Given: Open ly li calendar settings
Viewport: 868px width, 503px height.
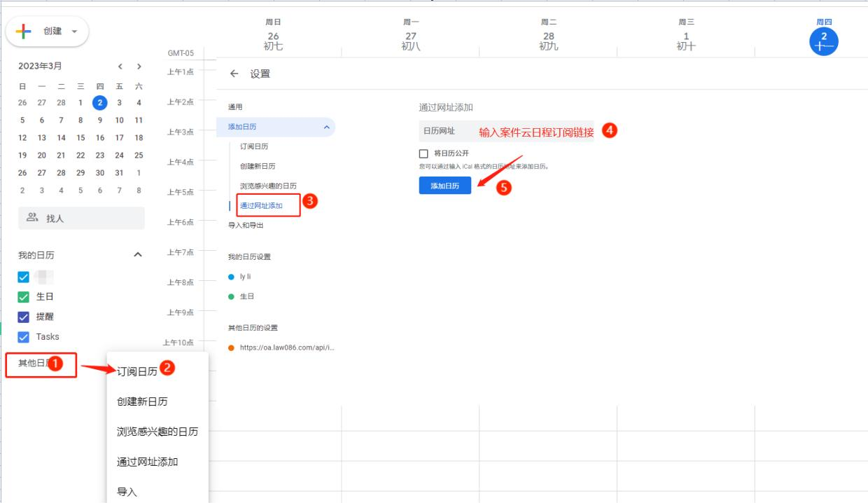Looking at the screenshot, I should pos(246,277).
